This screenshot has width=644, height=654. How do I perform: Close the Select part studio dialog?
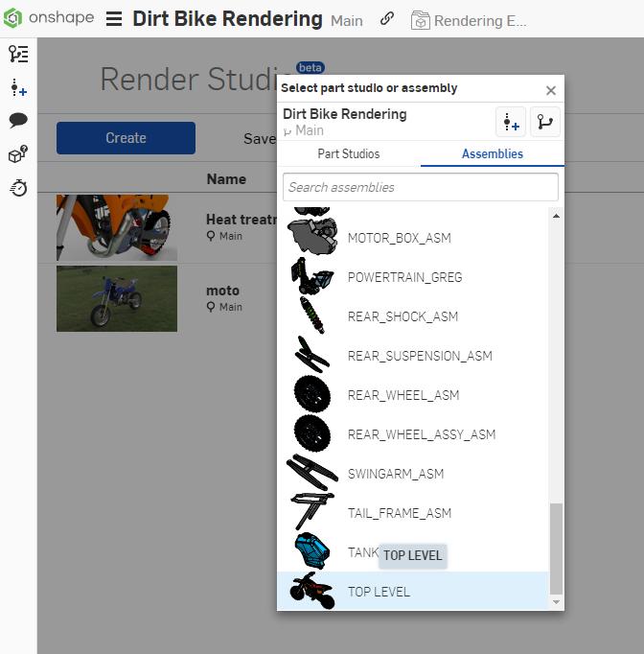(551, 90)
